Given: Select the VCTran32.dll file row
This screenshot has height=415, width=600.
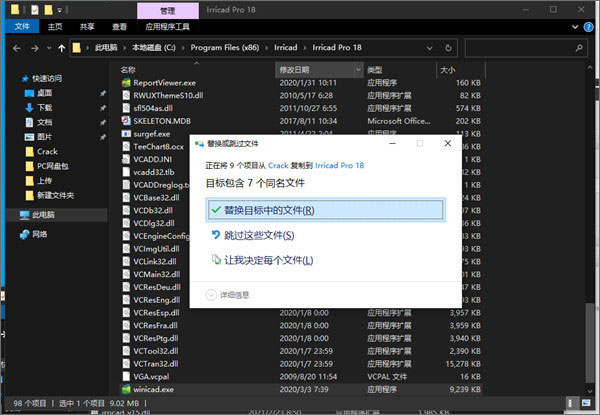Looking at the screenshot, I should [300, 364].
